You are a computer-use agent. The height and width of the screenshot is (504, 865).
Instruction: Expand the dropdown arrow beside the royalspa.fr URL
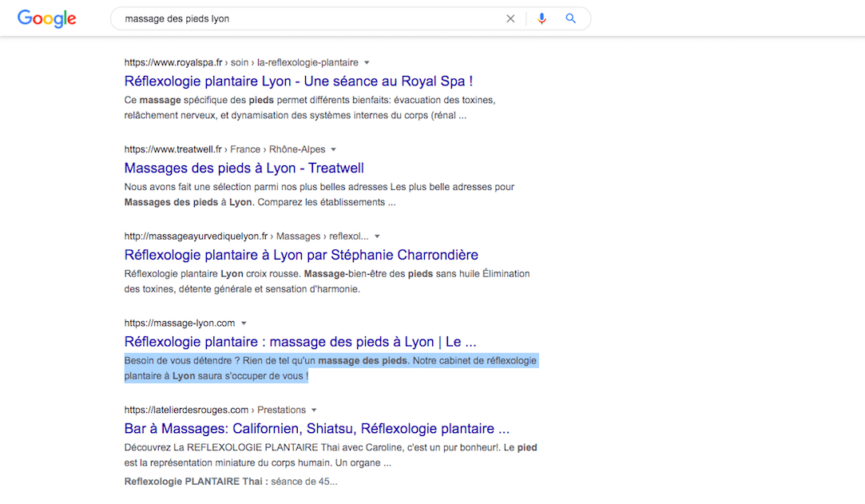(367, 63)
